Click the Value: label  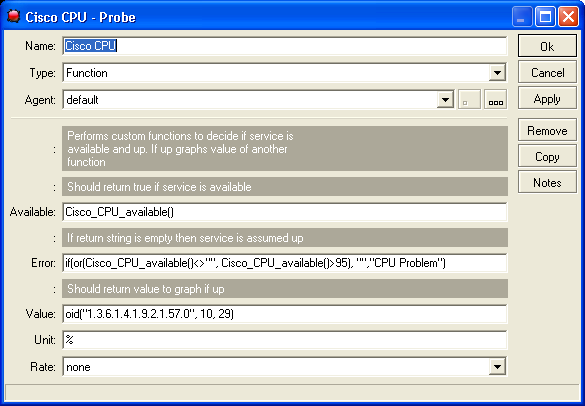(41, 314)
